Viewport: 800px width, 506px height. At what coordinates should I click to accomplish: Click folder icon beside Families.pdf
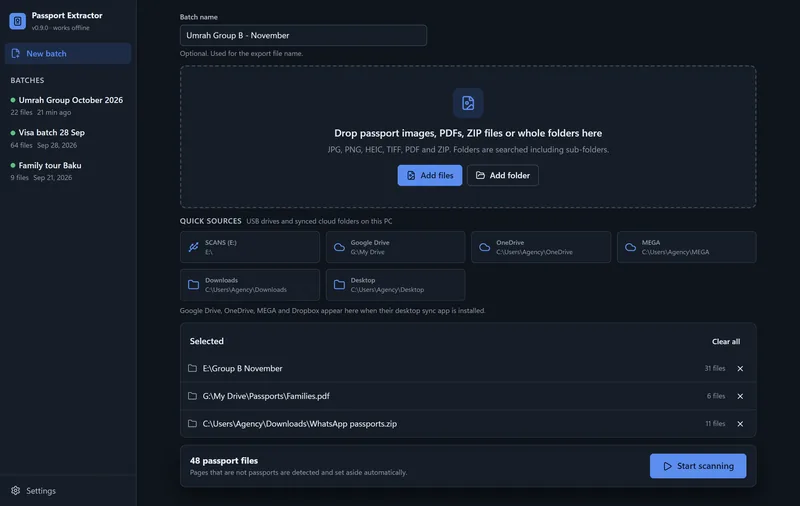192,396
